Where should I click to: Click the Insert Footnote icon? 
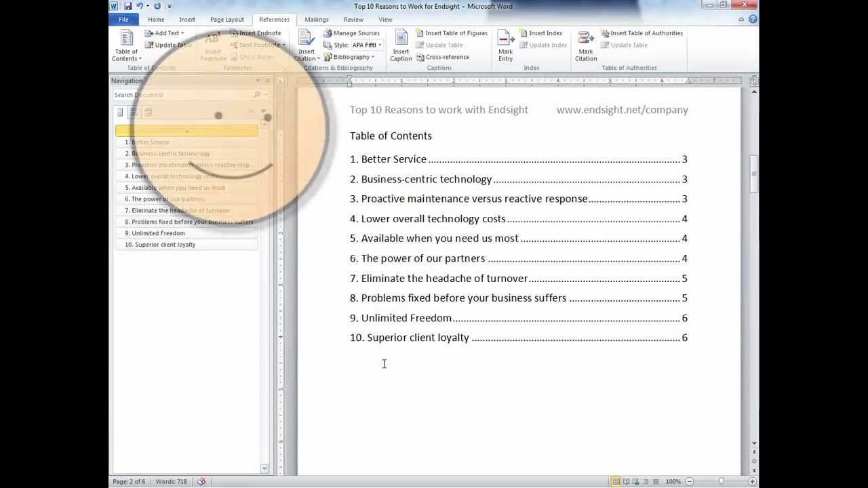[212, 45]
